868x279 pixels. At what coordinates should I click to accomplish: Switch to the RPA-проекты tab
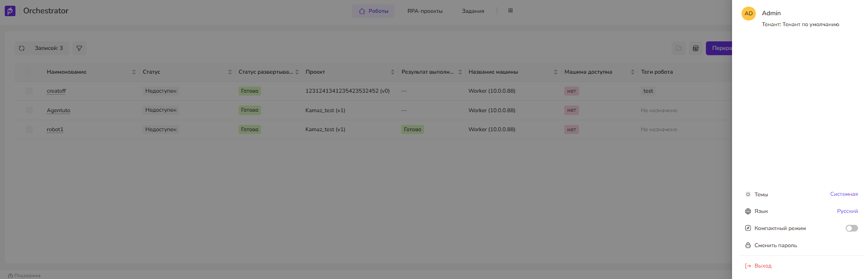424,11
